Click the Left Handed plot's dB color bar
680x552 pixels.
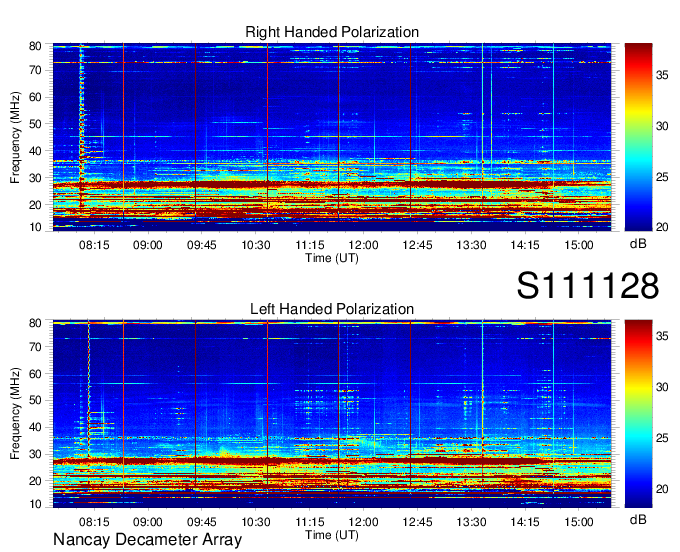638,414
